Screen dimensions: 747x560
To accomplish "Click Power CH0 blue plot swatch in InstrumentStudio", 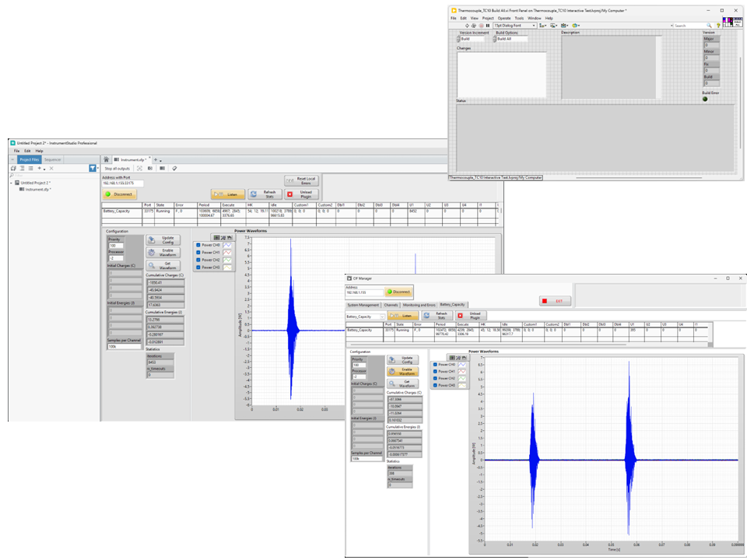I will [227, 245].
